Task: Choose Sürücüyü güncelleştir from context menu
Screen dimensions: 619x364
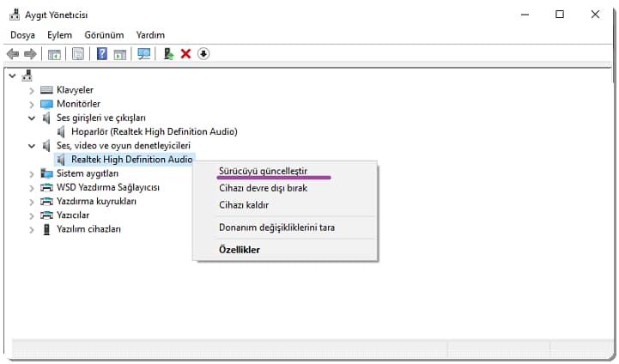Action: click(285, 172)
